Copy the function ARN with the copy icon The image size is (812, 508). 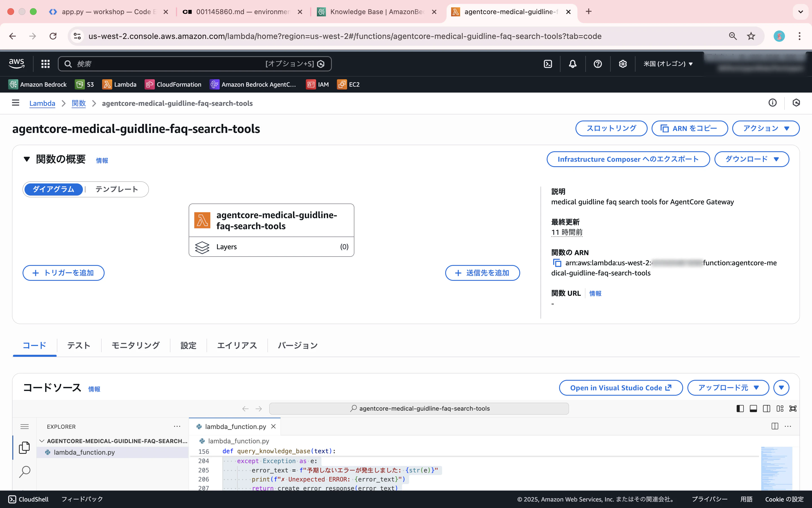click(557, 263)
